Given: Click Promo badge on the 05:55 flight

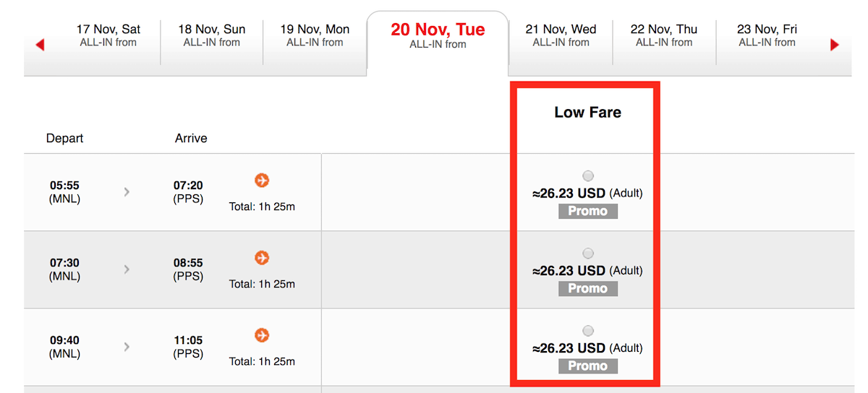Looking at the screenshot, I should [x=588, y=211].
